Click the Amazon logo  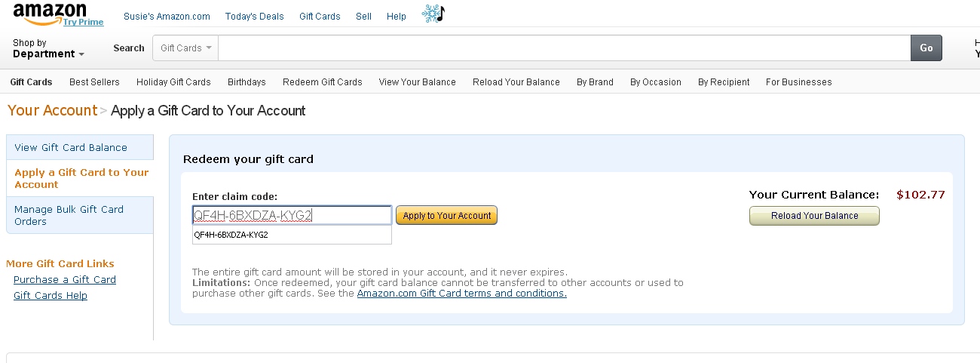tap(49, 12)
